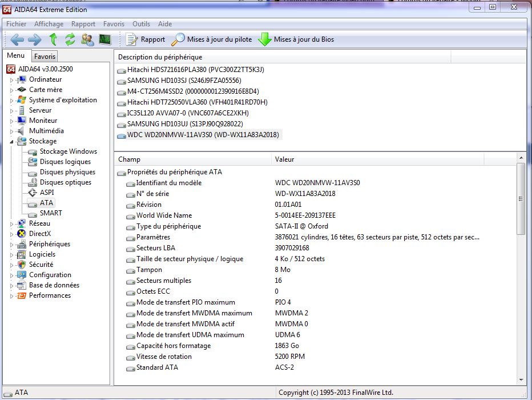Select the M4-CT256M4SSD2 drive entry

(192, 91)
